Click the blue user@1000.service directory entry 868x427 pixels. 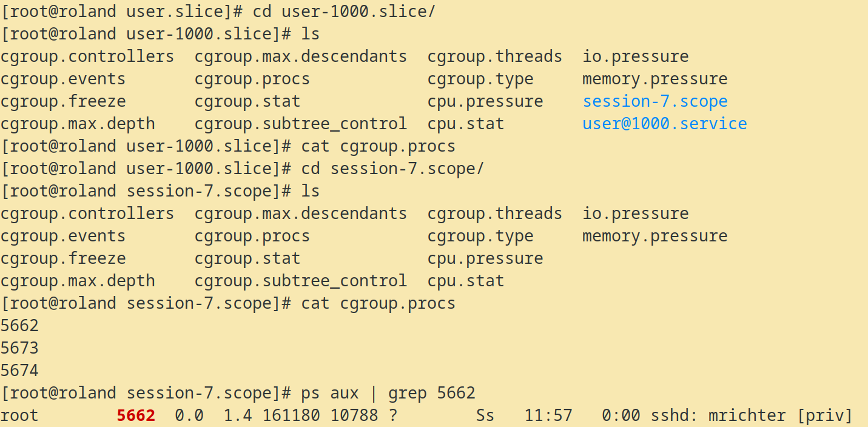[x=664, y=124]
